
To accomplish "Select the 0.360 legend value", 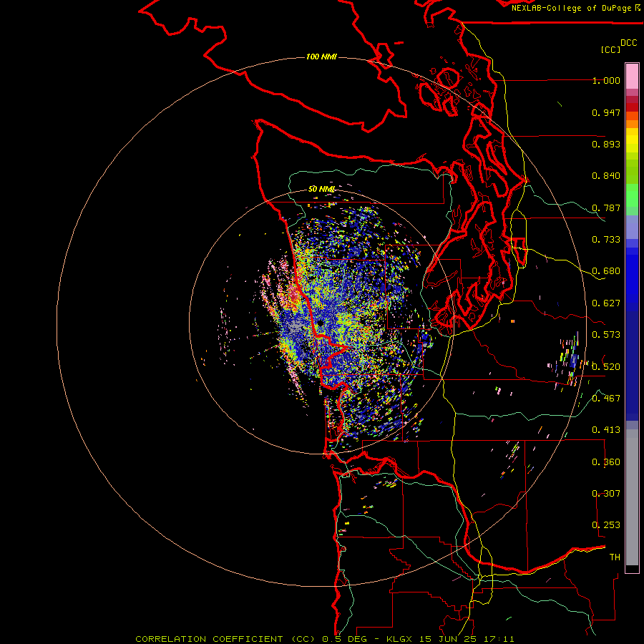I will pos(606,462).
